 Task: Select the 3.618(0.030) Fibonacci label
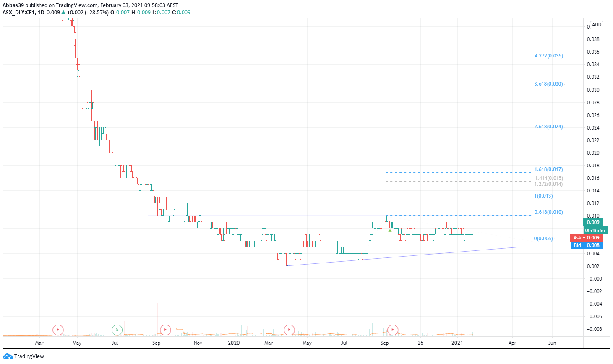(549, 84)
